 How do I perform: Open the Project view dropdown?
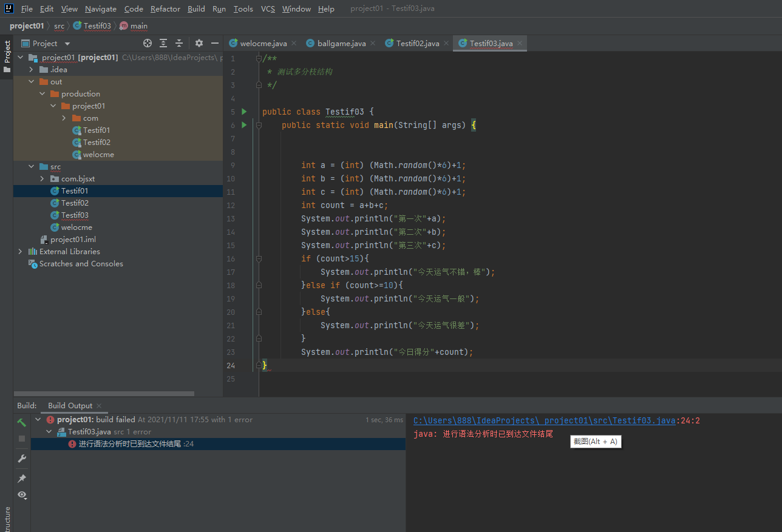(x=67, y=44)
